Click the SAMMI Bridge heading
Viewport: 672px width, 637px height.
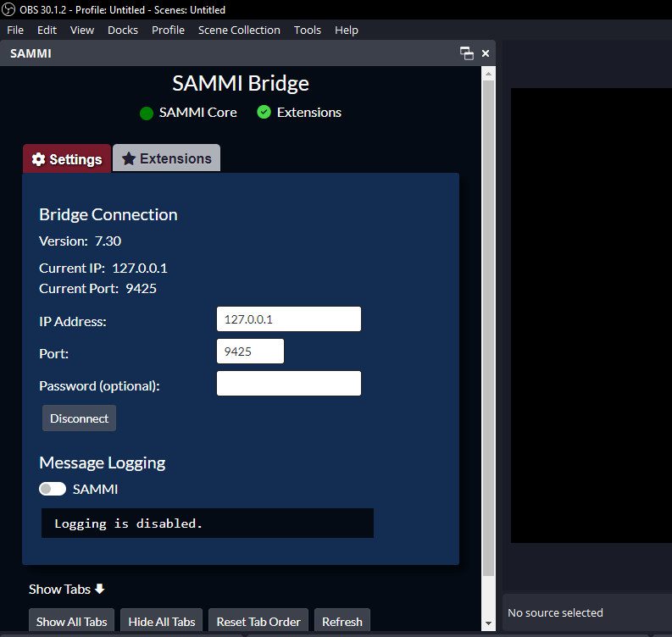241,83
